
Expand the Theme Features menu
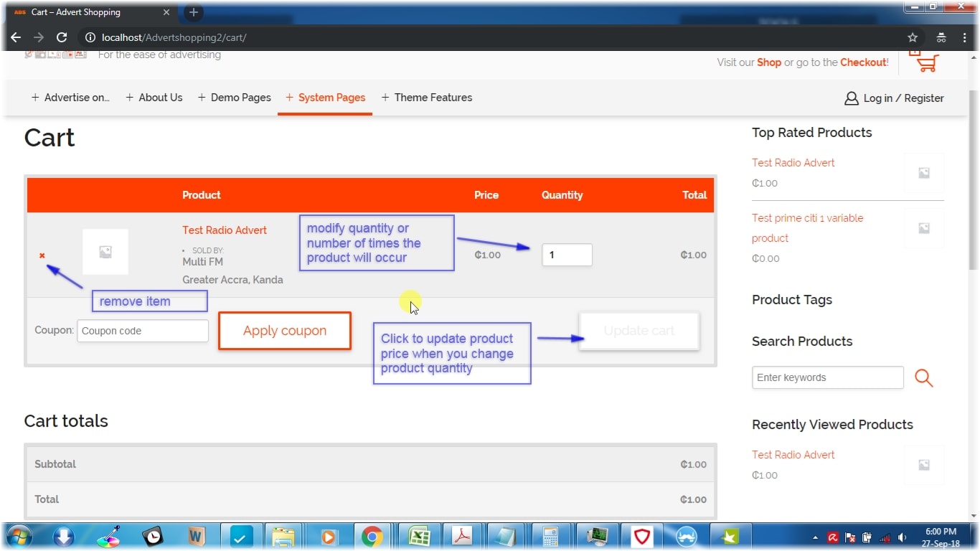433,98
